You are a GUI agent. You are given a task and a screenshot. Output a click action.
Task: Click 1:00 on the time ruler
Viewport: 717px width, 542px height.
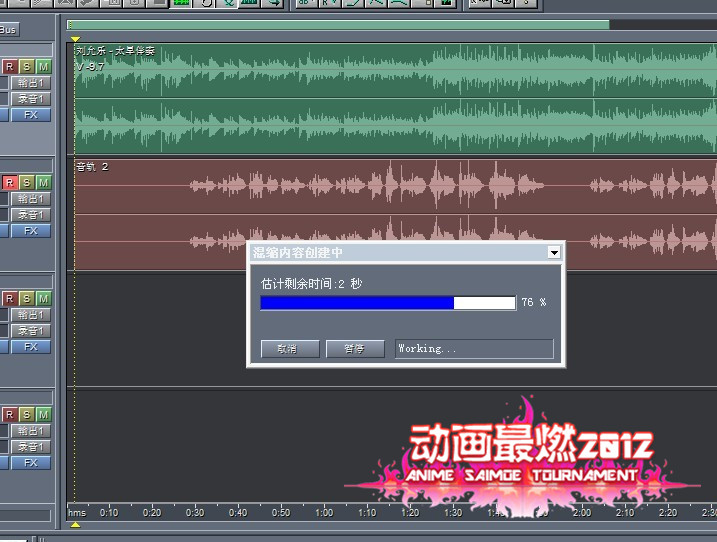coord(324,513)
